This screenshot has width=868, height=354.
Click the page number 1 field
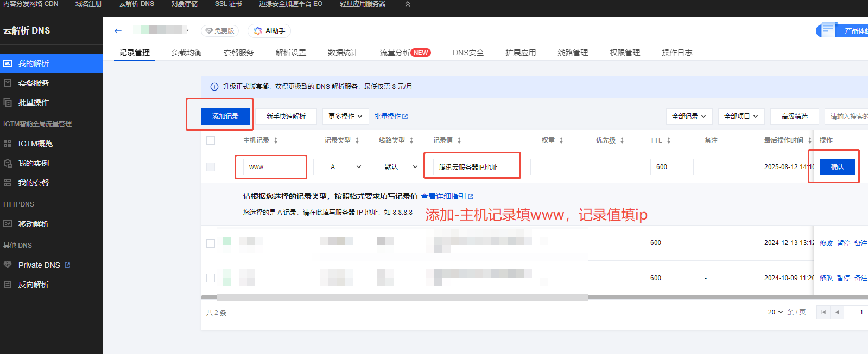point(856,312)
